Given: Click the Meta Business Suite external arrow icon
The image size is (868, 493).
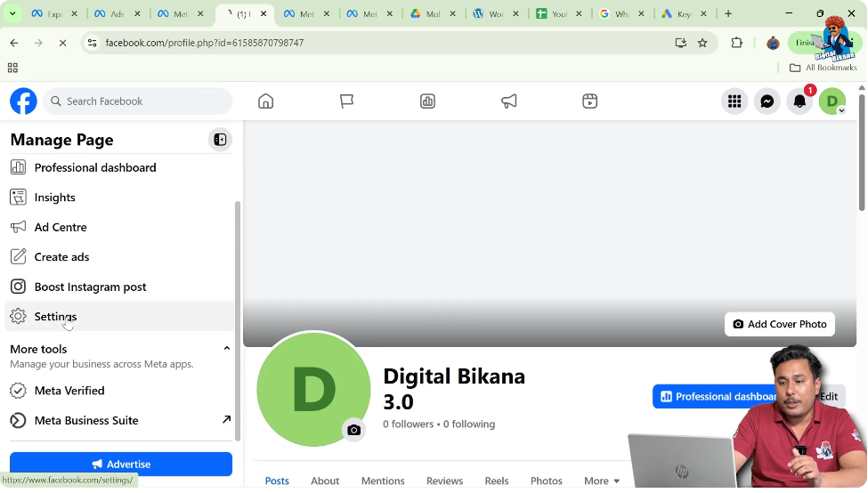Looking at the screenshot, I should [226, 420].
